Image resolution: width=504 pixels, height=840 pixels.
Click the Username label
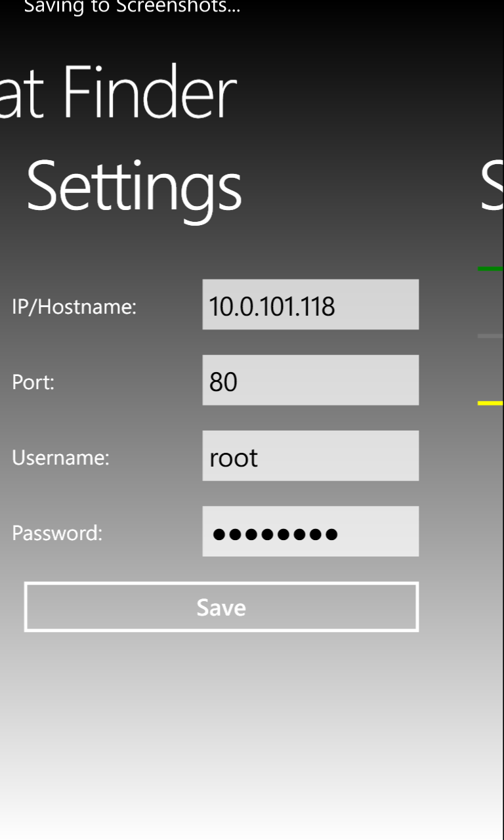[60, 457]
